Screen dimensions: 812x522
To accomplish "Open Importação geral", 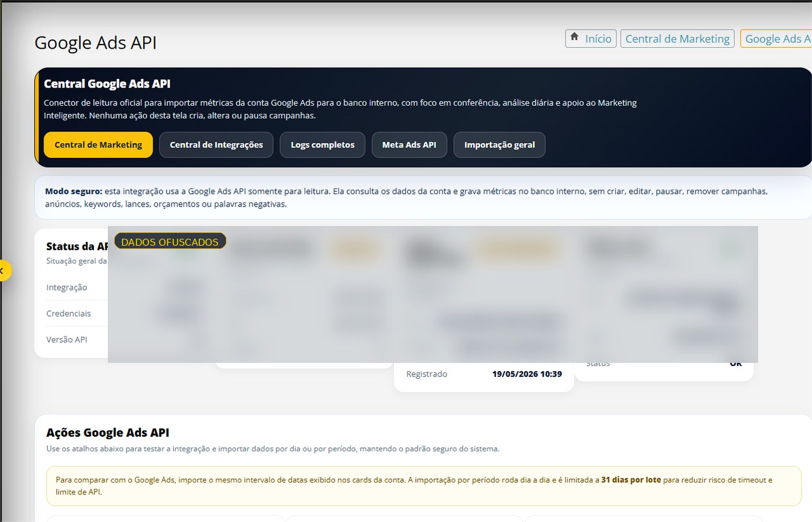I will coord(499,145).
